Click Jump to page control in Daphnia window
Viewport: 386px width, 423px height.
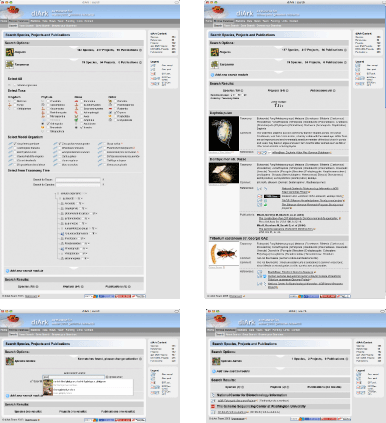(279, 104)
